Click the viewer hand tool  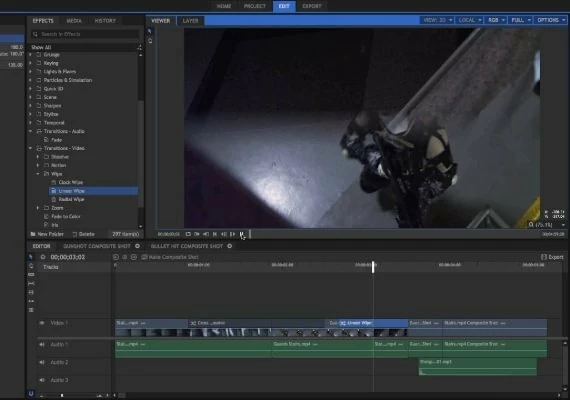(150, 41)
